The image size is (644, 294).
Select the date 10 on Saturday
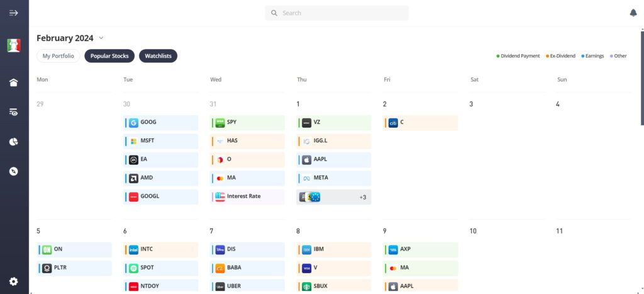[x=473, y=231]
